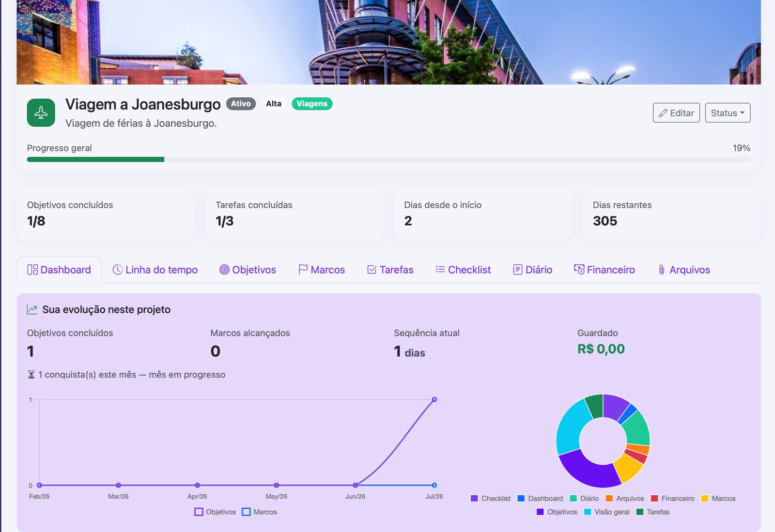Toggle Objetivos in donut chart legend
The image size is (775, 532).
[x=557, y=512]
